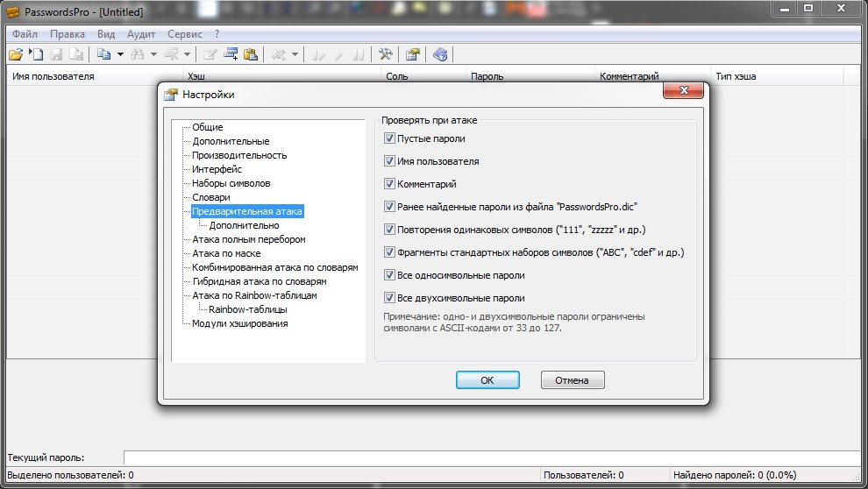Toggle the 'Имя пользователя' checkbox
Screen dimensions: 868x489
point(390,161)
